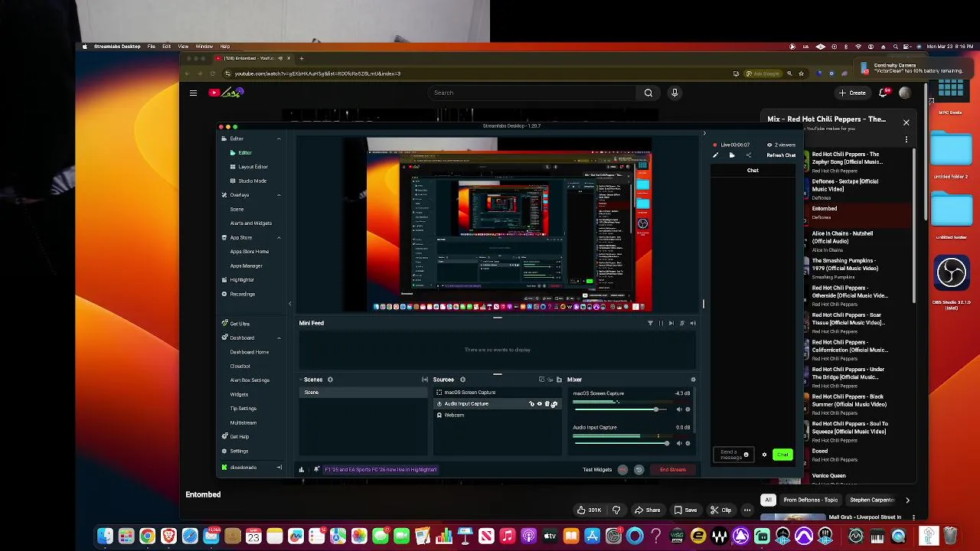The image size is (980, 551).
Task: Click the YouTube search magnifier button
Action: click(x=648, y=93)
